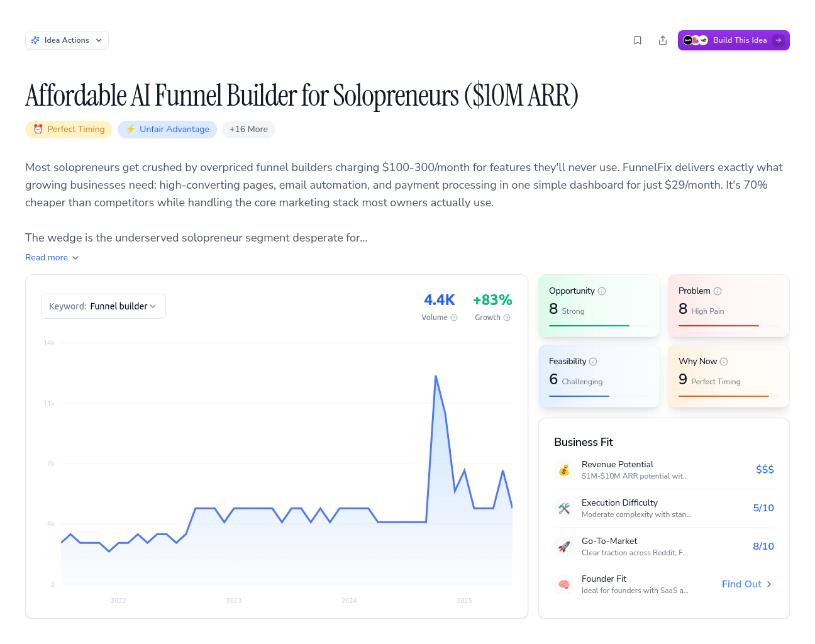Click the money bag Revenue Potential icon
This screenshot has height=644, width=815.
point(564,470)
